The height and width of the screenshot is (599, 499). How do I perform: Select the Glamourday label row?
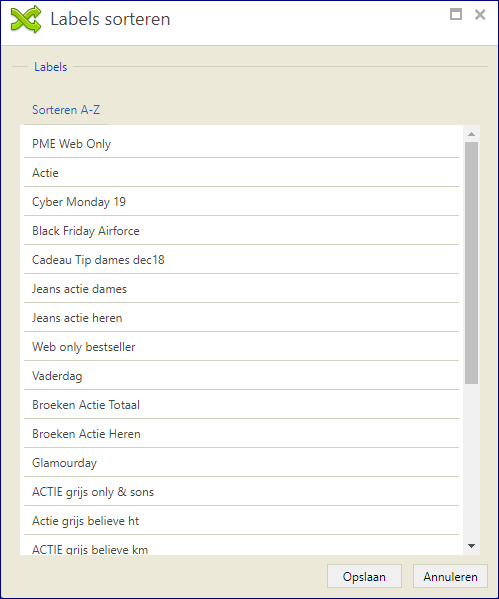point(241,463)
